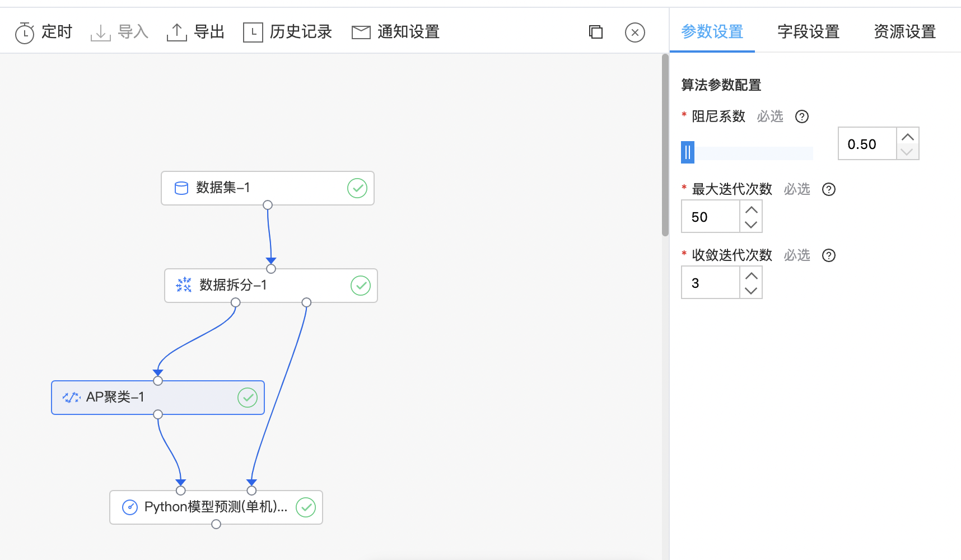Viewport: 961px width, 560px height.
Task: Click the export upload icon
Action: 176,32
